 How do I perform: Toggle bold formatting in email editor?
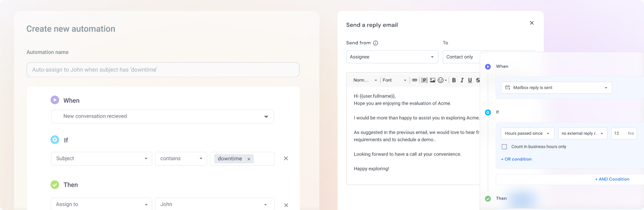pyautogui.click(x=454, y=80)
